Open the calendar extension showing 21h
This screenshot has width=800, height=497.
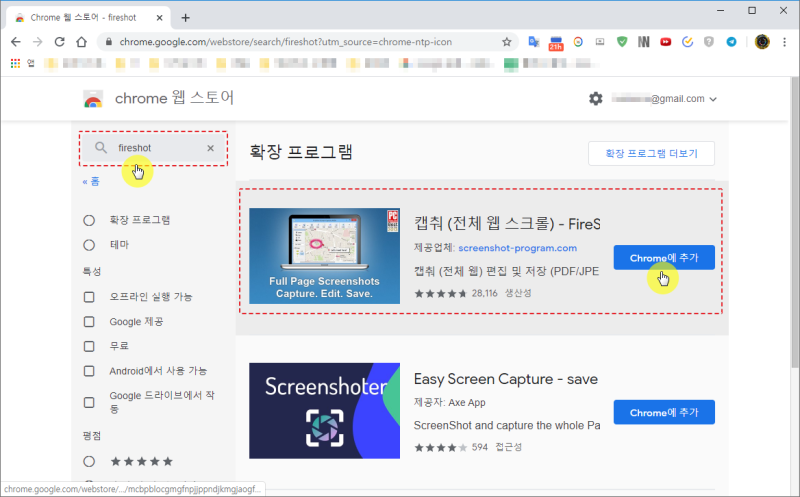[x=556, y=43]
